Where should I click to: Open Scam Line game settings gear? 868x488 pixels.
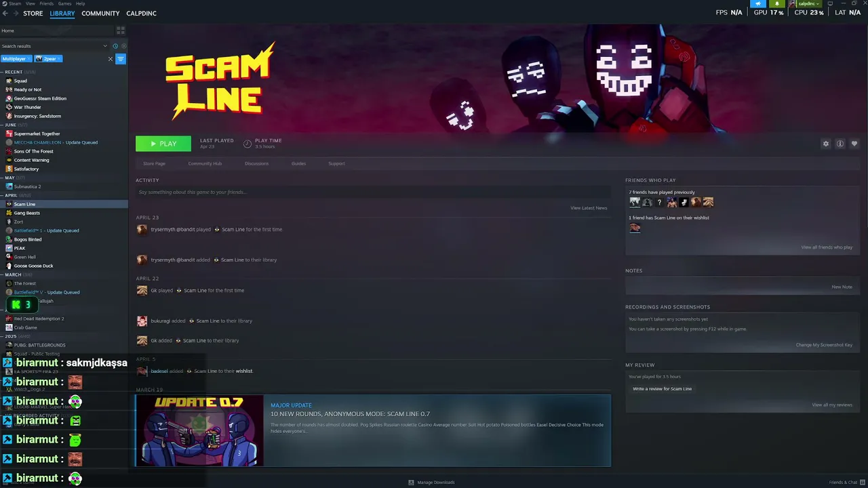click(825, 144)
